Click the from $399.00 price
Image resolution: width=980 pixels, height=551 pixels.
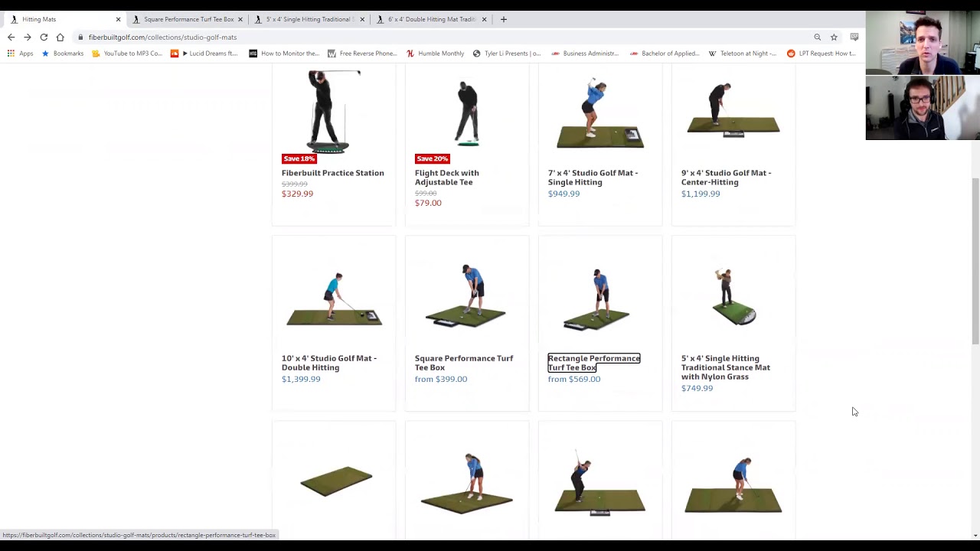pyautogui.click(x=441, y=379)
